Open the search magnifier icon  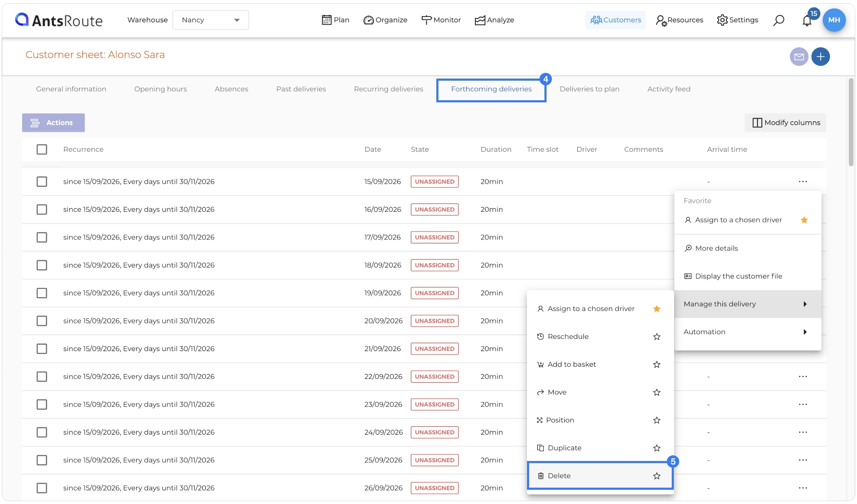coord(778,20)
